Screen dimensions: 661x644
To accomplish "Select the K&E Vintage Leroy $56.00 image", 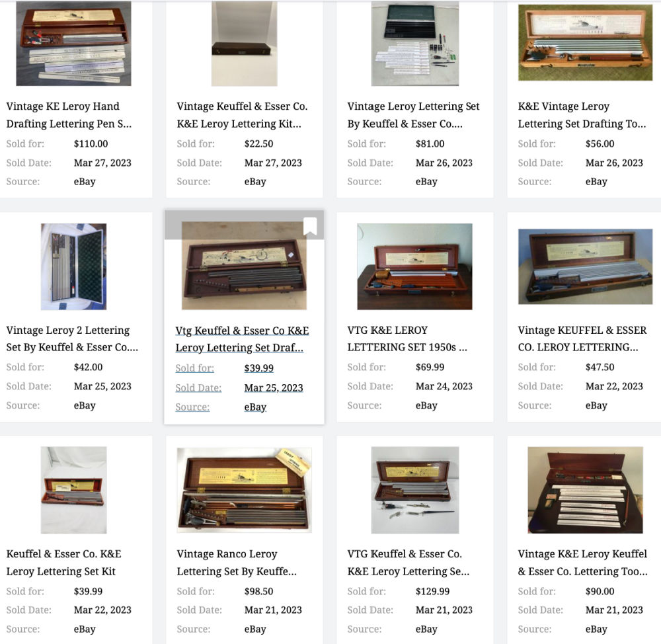I will point(585,42).
